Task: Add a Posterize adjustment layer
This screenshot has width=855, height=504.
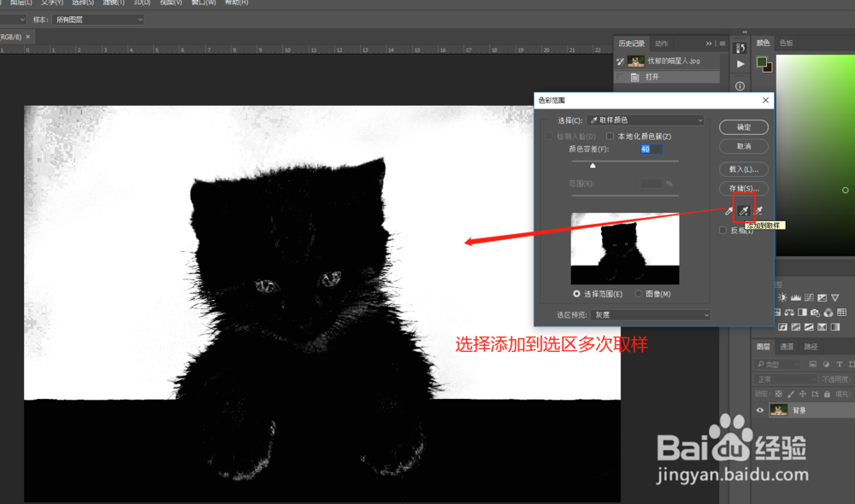Action: click(795, 327)
